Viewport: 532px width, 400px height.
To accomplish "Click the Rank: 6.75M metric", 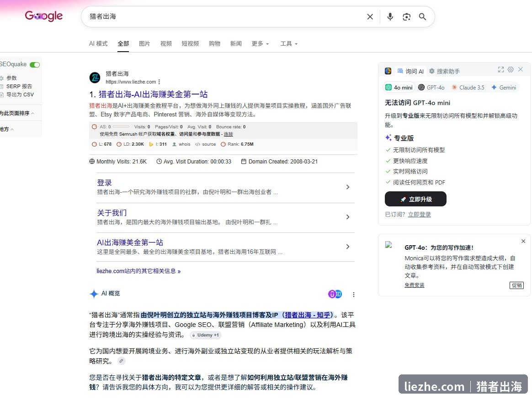I will click(x=237, y=144).
